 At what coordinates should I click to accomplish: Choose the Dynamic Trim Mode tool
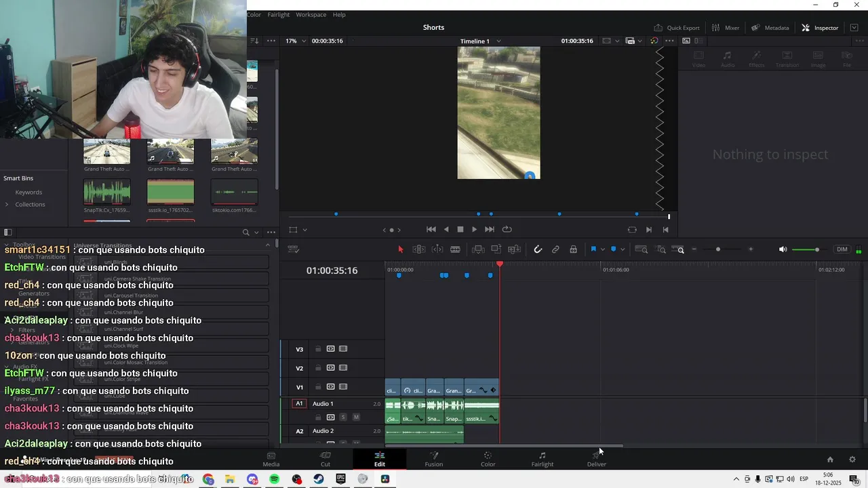437,249
